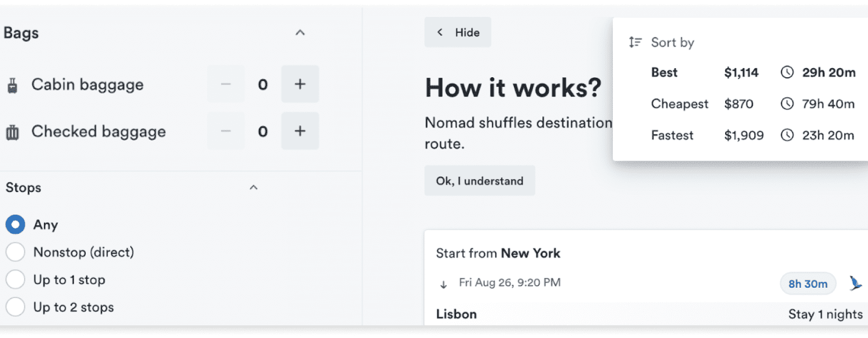The height and width of the screenshot is (338, 868).
Task: Click the cabin baggage suitcase icon
Action: 12,85
